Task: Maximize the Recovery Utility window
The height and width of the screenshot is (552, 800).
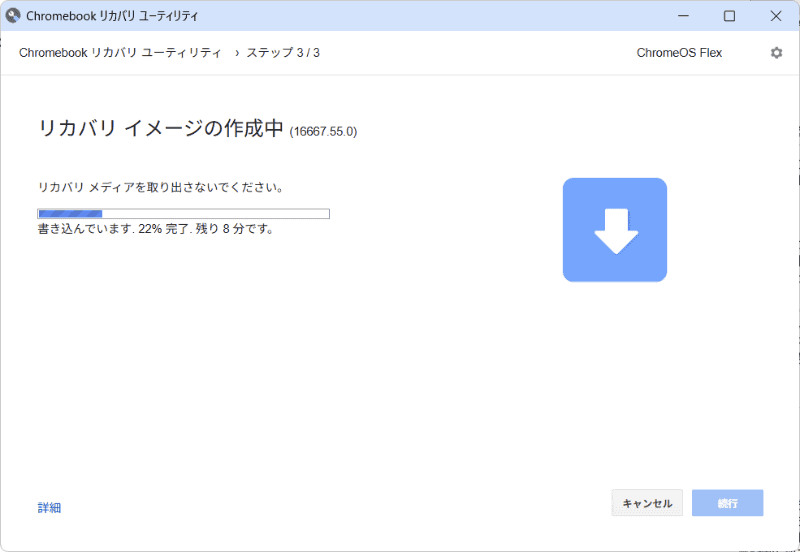Action: [x=730, y=16]
